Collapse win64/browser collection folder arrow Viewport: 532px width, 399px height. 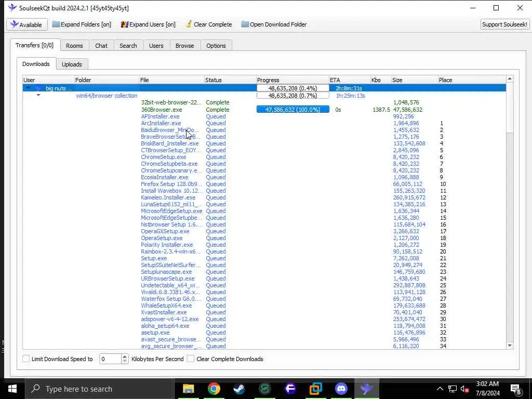click(x=38, y=96)
